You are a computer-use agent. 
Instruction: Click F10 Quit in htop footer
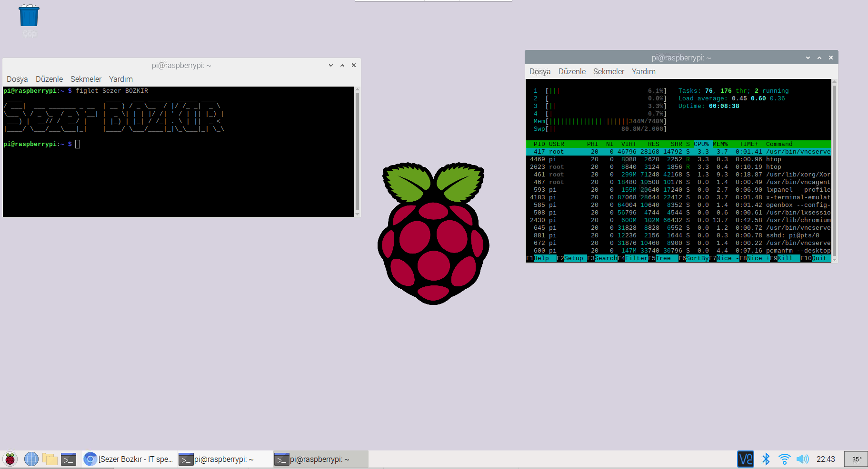click(815, 258)
